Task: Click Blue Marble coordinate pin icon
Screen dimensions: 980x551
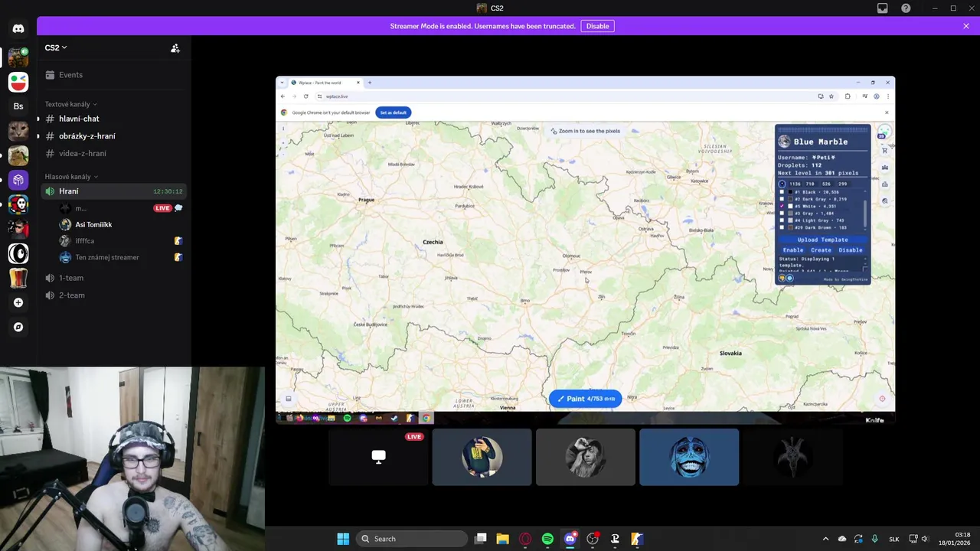Action: point(782,184)
